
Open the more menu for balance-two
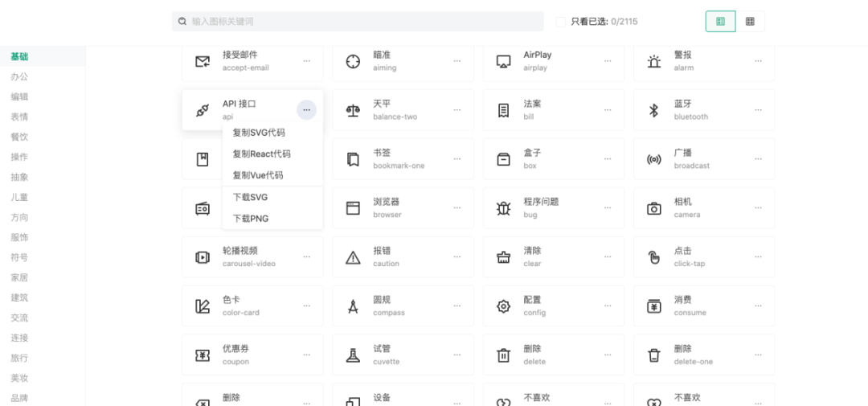457,109
